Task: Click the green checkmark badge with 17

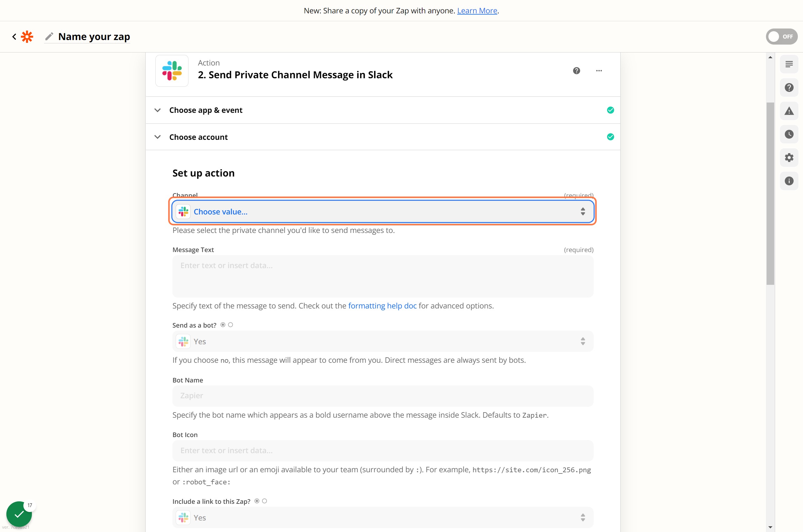Action: point(19,514)
